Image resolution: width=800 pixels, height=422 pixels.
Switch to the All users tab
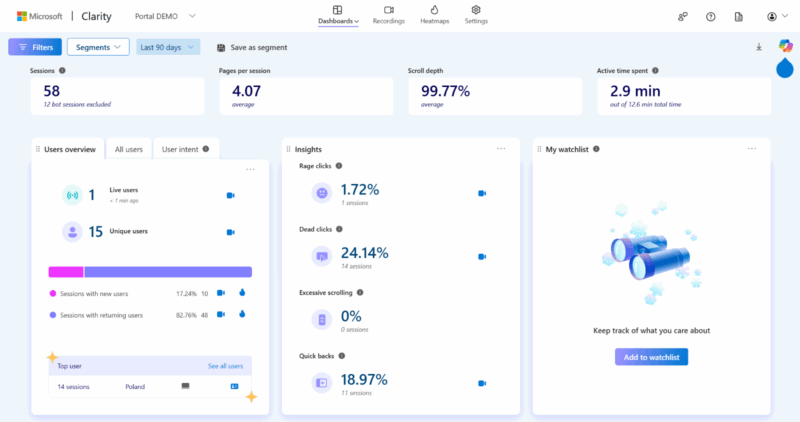[x=128, y=149]
